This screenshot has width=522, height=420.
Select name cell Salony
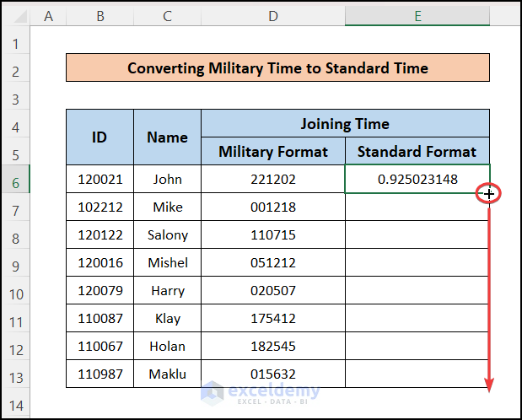(x=167, y=234)
